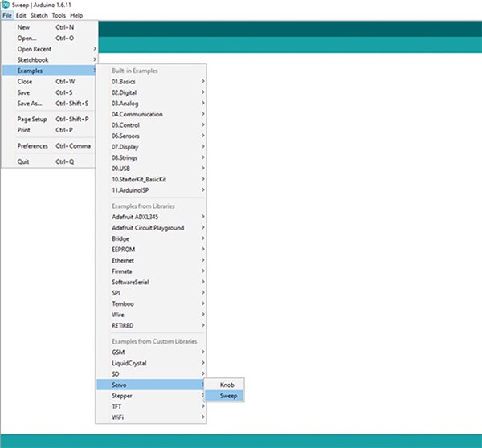482x448 pixels.
Task: Select New from the File menu
Action: coord(24,27)
